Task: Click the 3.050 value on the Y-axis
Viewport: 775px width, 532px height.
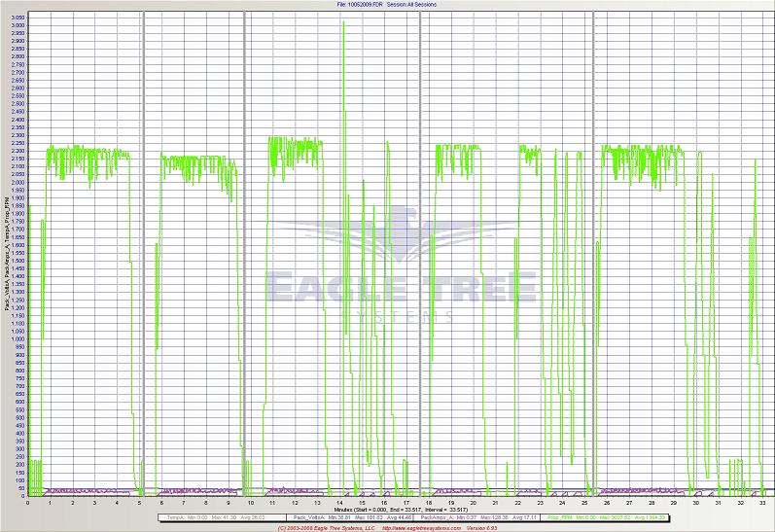Action: [x=18, y=18]
